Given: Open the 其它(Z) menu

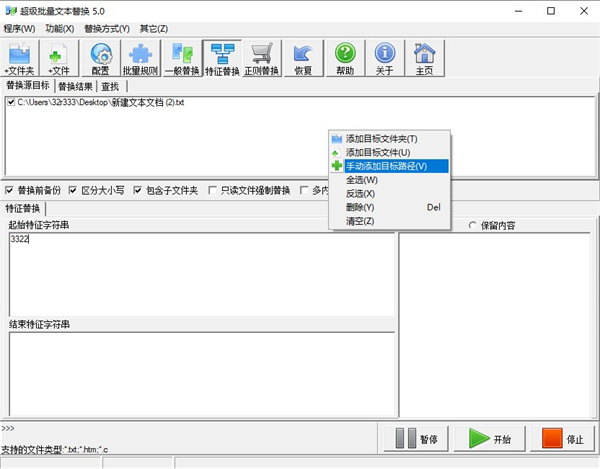Looking at the screenshot, I should 153,29.
